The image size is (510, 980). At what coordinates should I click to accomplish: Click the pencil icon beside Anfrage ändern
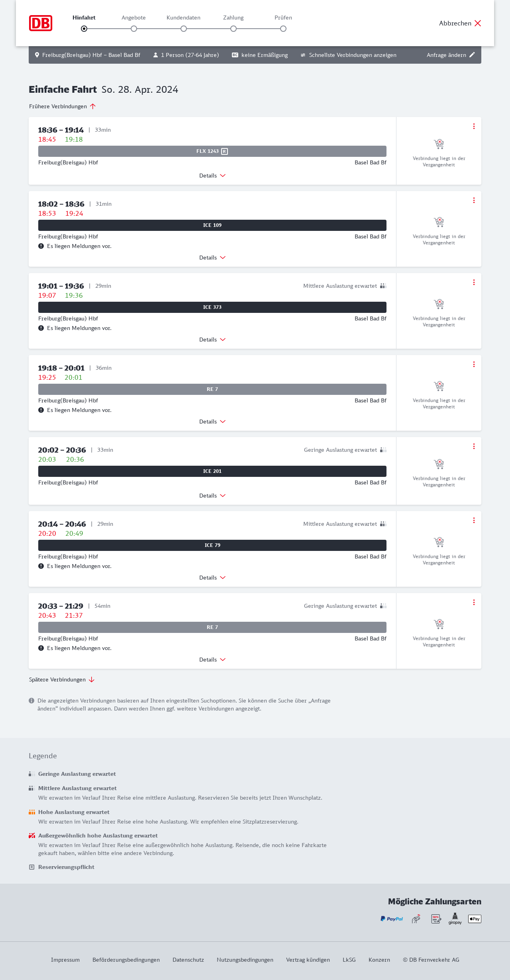coord(472,55)
